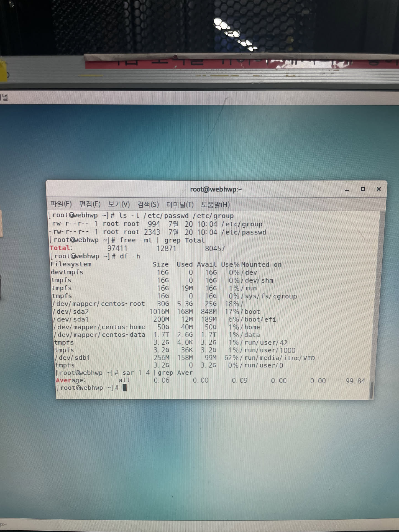The width and height of the screenshot is (399, 532).
Task: Open the 편집(E) menu
Action: click(90, 204)
